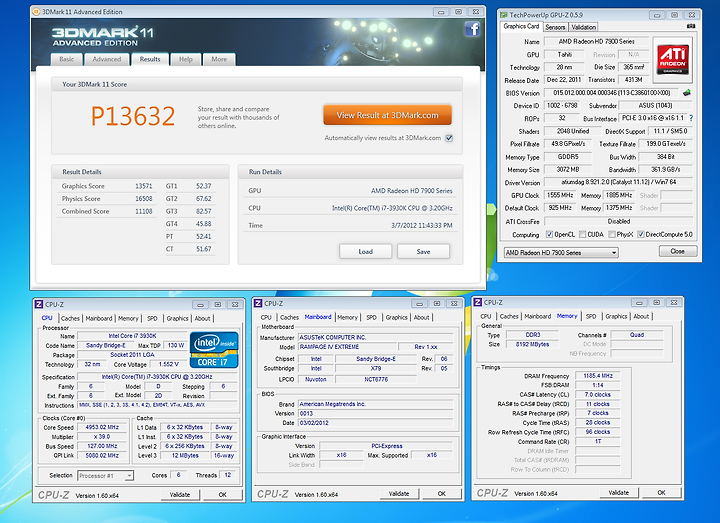The image size is (720, 523).
Task: Click the Intel Core i7-3930K CPU run detail
Action: tap(392, 208)
